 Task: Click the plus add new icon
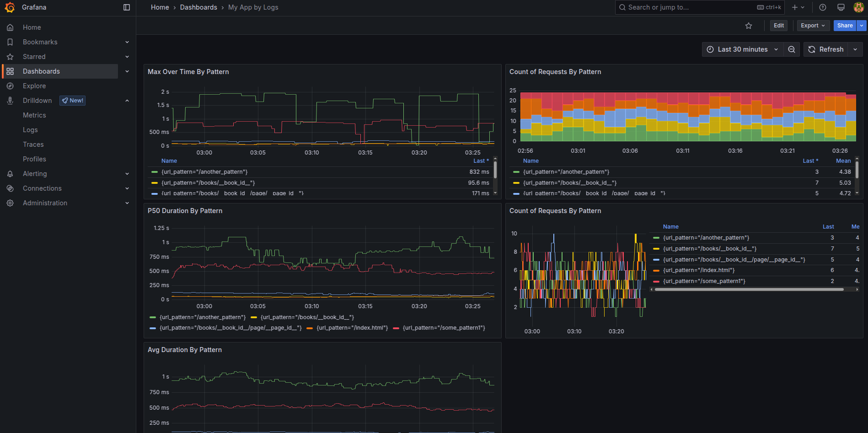(795, 7)
